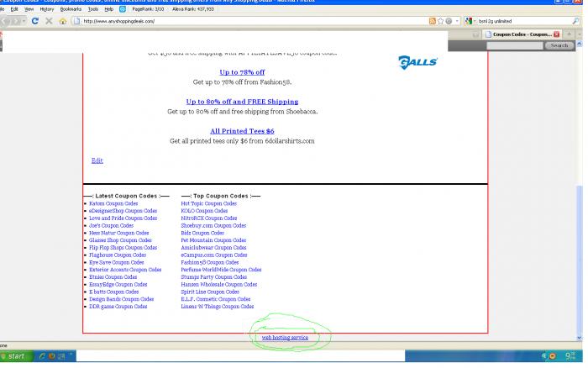Open Joe's Coupon Codes

tap(112, 225)
